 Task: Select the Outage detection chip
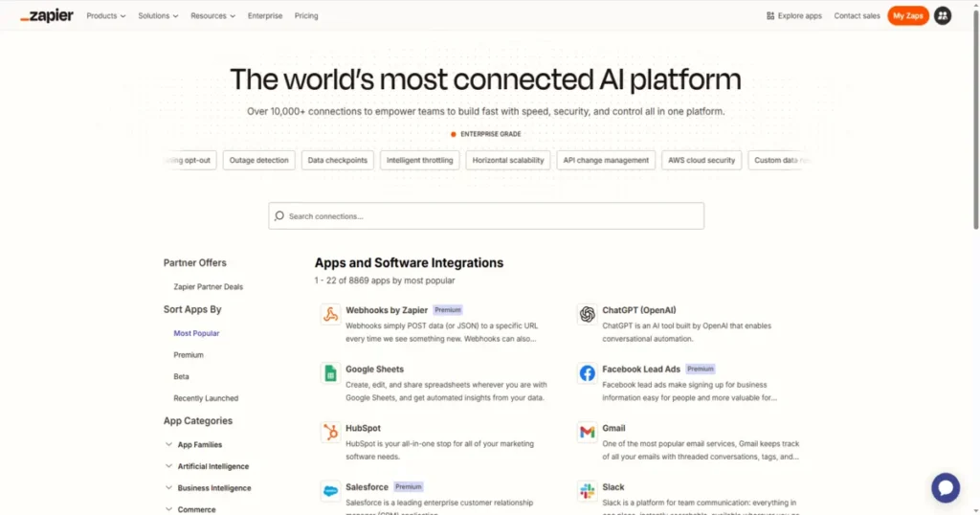[258, 160]
